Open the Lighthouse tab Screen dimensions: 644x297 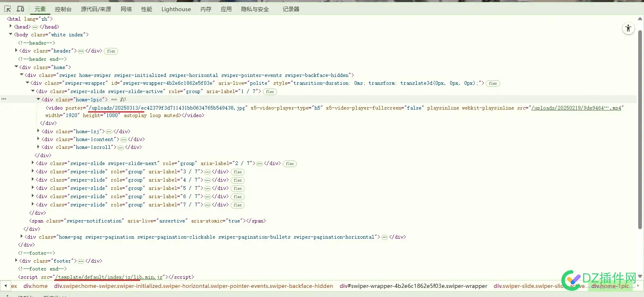pyautogui.click(x=176, y=9)
